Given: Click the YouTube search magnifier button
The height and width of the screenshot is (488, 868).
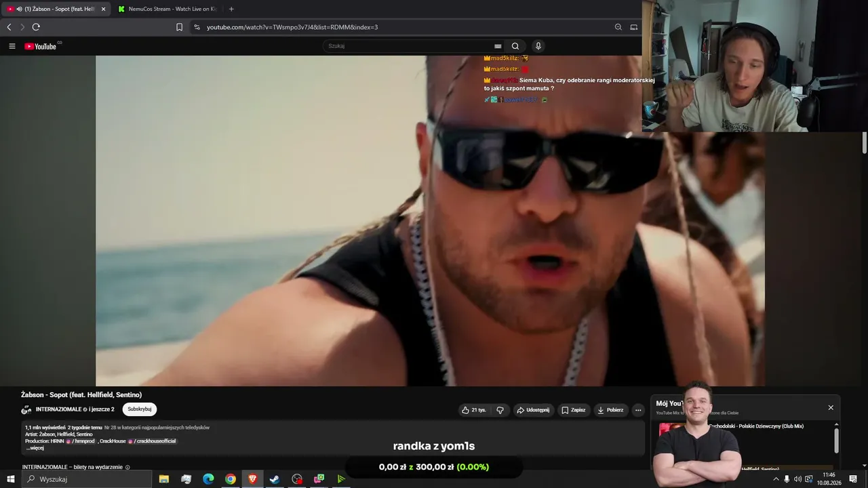Looking at the screenshot, I should coord(515,46).
